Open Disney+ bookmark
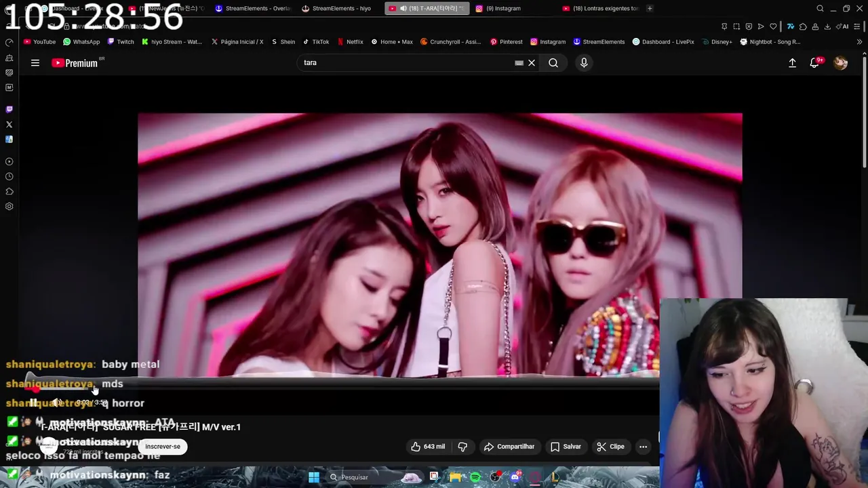Screen dimensions: 868x488 [717, 41]
